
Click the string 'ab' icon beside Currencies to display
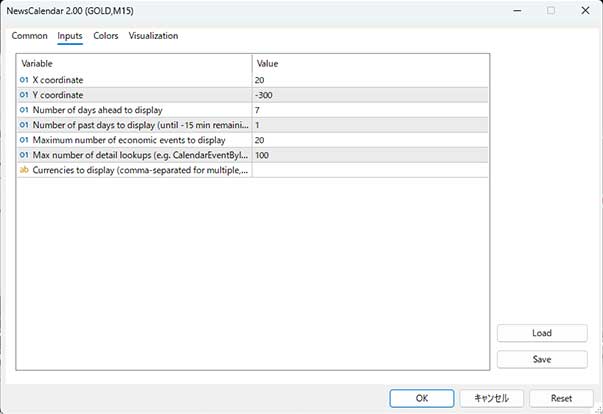pos(24,170)
